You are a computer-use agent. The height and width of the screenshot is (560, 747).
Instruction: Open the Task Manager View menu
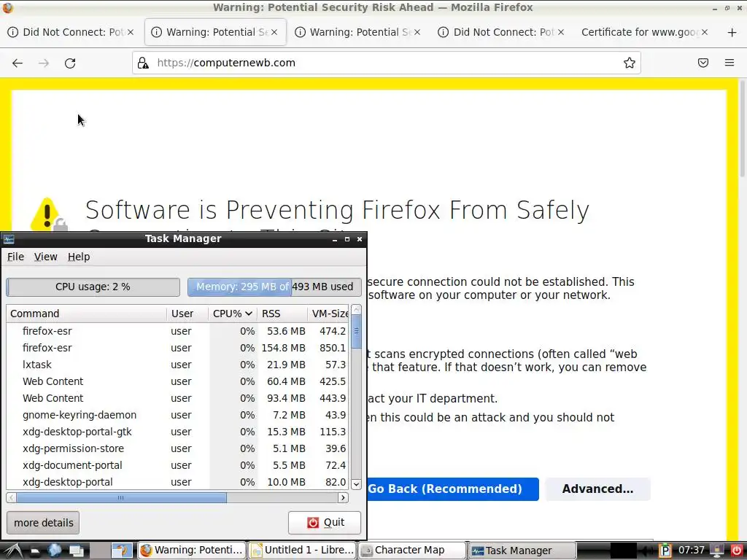[46, 257]
